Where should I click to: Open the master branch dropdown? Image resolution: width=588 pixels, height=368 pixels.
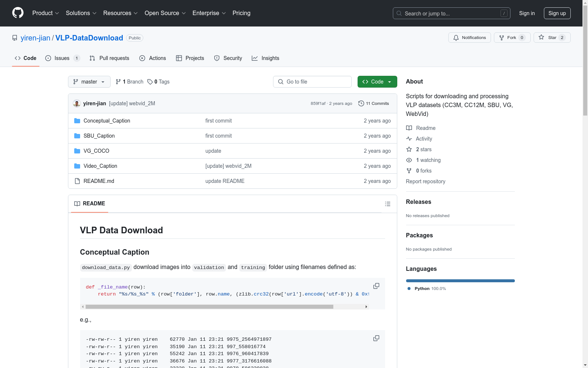tap(89, 82)
